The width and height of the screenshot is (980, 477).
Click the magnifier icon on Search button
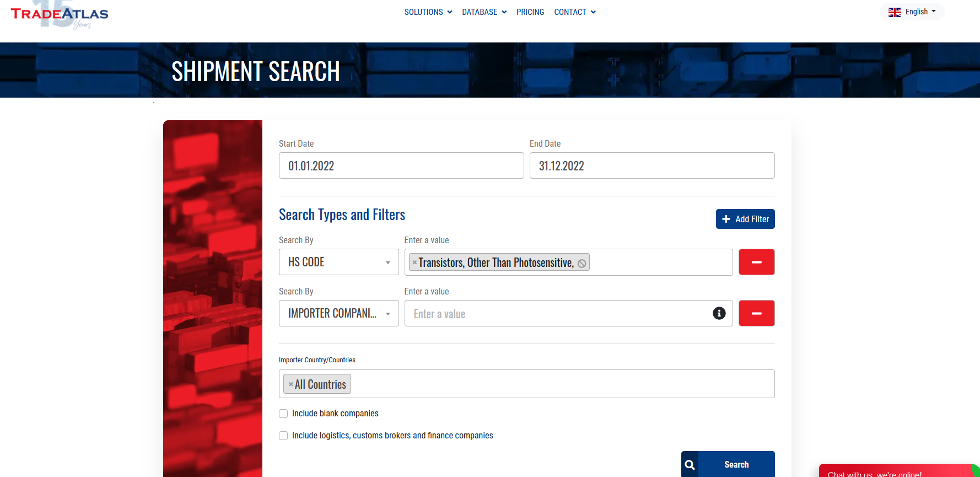click(690, 464)
